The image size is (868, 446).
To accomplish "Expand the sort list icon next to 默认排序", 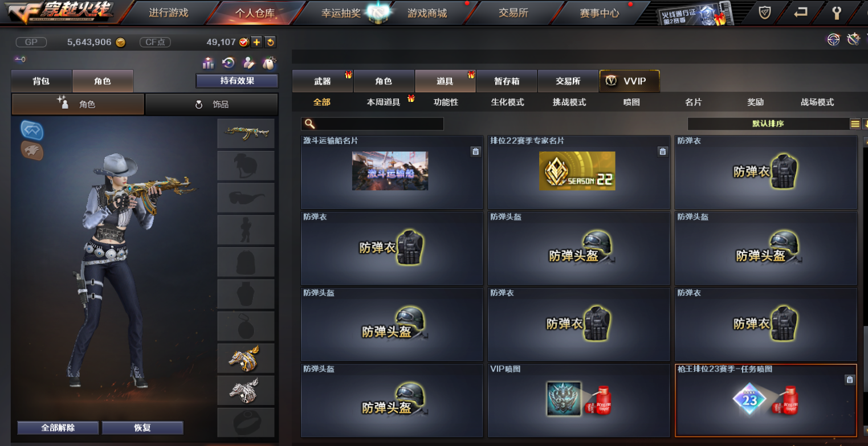I will [855, 124].
